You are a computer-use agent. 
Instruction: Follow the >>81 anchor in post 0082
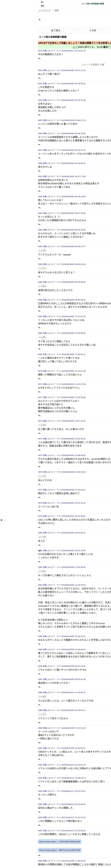tap(42, 571)
